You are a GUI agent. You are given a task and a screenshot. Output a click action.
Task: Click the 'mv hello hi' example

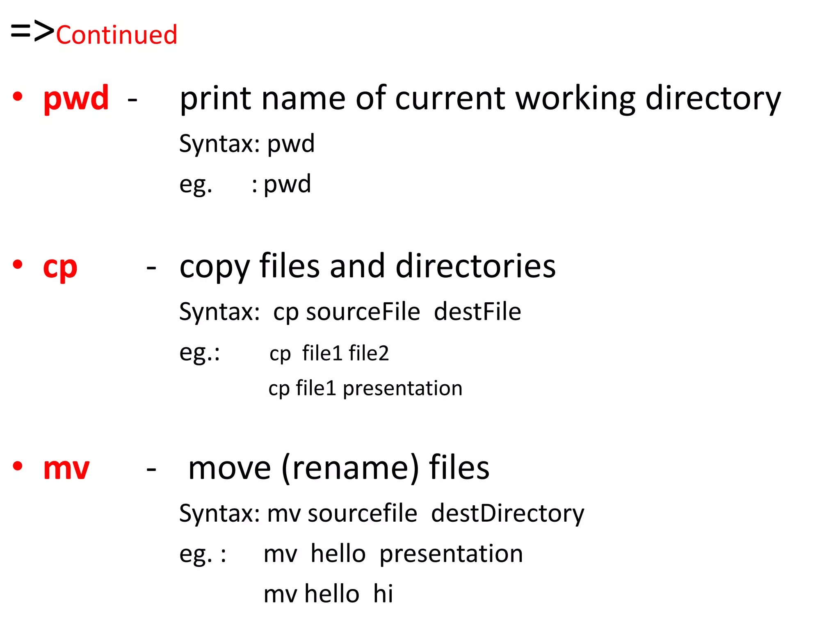point(328,594)
